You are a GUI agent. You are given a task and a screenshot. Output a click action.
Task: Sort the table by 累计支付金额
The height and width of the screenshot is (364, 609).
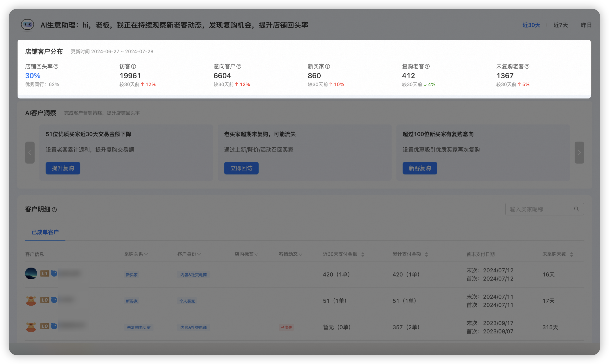(x=427, y=254)
